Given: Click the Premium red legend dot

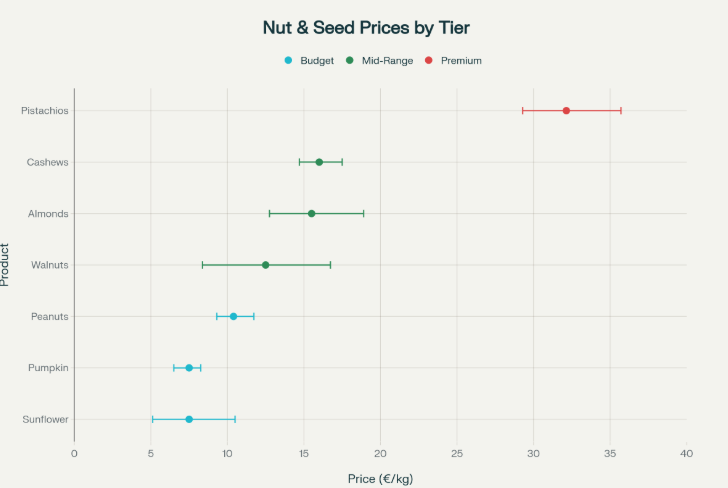Looking at the screenshot, I should (429, 61).
